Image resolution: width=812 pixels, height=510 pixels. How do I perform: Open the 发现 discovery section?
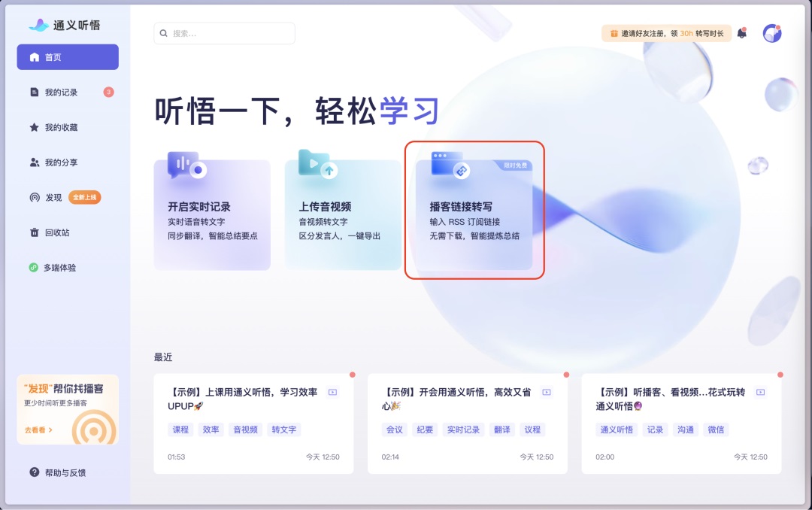(54, 197)
